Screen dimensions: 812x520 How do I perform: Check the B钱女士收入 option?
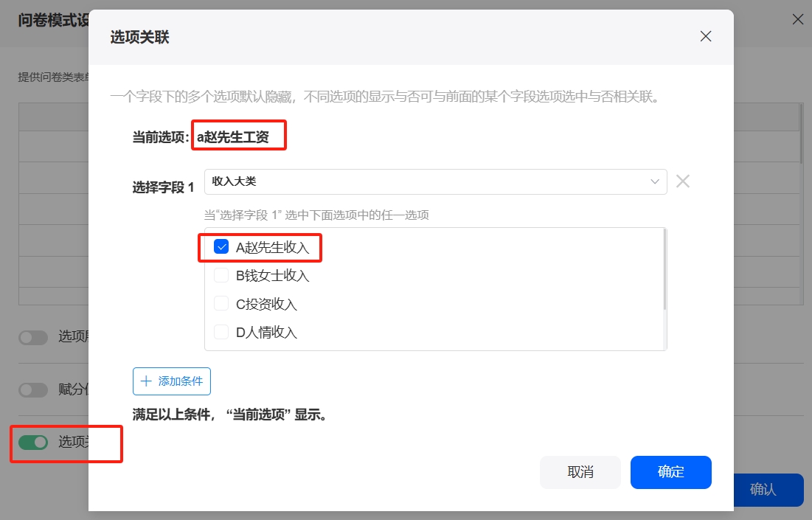click(221, 276)
